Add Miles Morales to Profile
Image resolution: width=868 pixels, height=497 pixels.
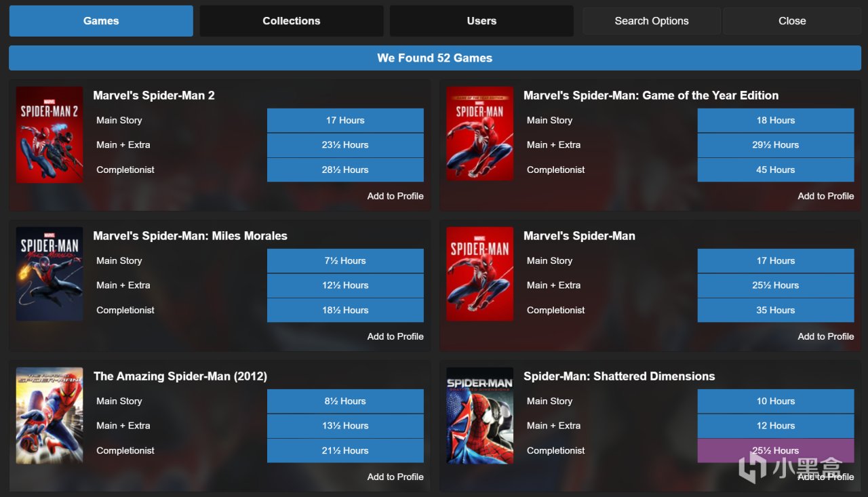click(x=395, y=336)
